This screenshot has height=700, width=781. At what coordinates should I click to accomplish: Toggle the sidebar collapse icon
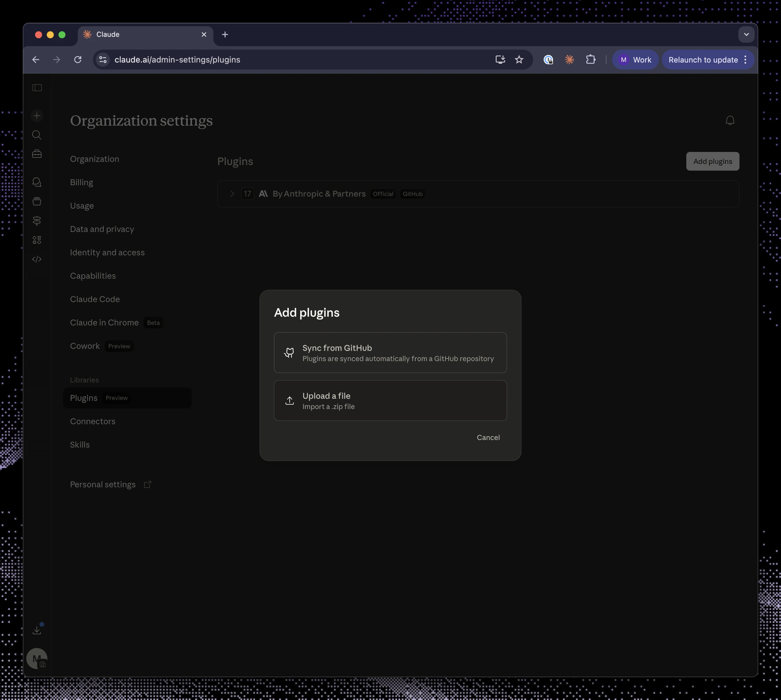click(37, 88)
